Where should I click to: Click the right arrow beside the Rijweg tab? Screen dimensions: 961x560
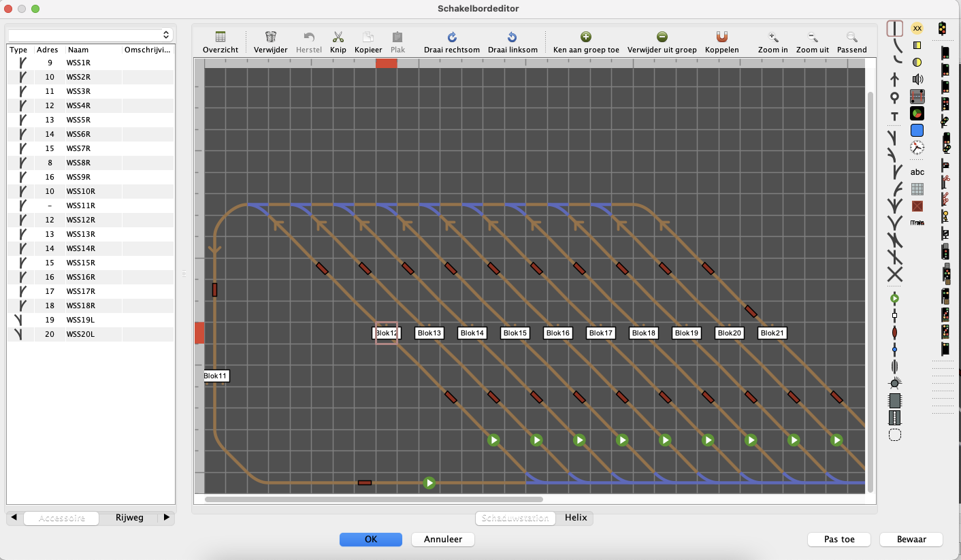tap(167, 518)
